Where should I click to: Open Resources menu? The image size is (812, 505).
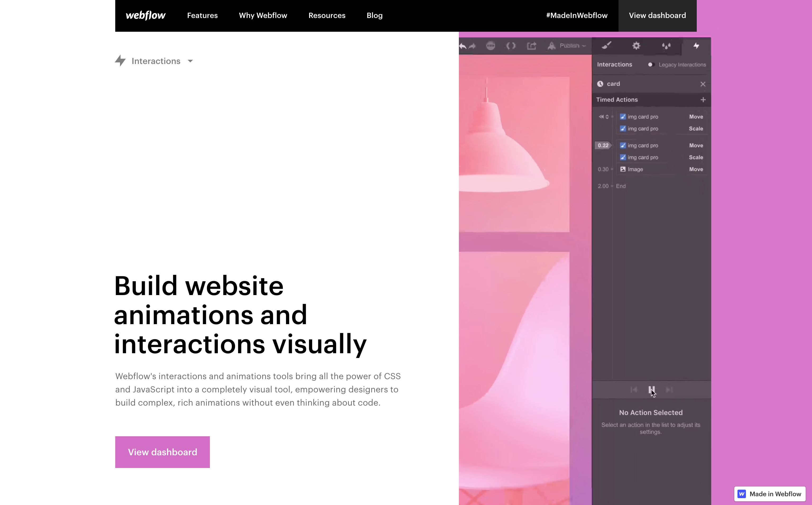327,16
